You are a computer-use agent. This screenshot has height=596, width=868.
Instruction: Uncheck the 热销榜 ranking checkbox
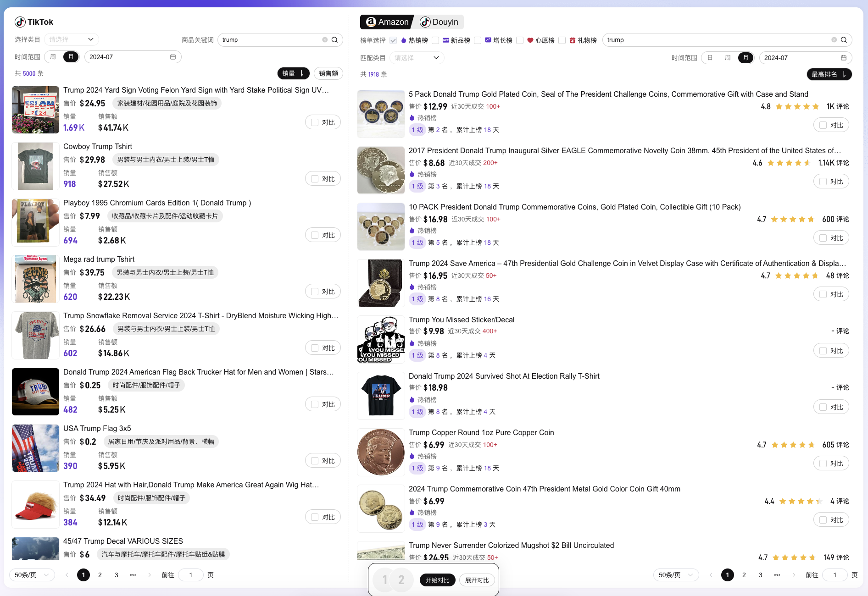click(x=393, y=40)
